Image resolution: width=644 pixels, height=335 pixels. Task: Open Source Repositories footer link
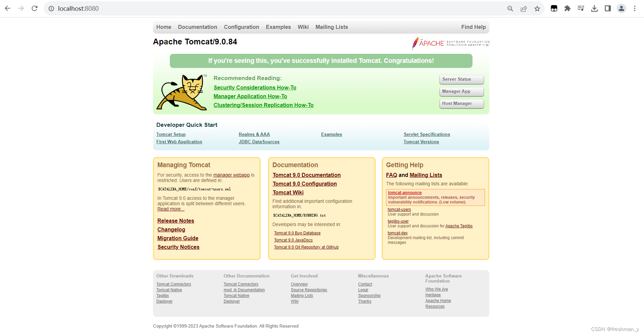(x=309, y=290)
